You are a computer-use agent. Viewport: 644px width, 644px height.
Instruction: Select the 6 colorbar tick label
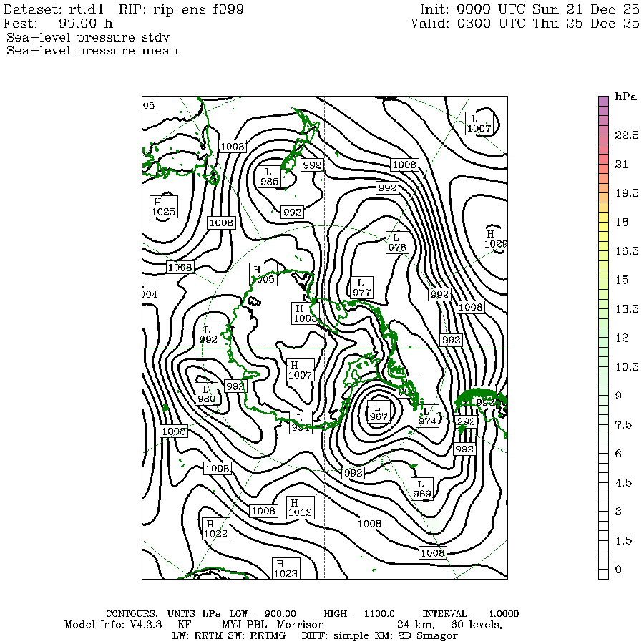(618, 454)
